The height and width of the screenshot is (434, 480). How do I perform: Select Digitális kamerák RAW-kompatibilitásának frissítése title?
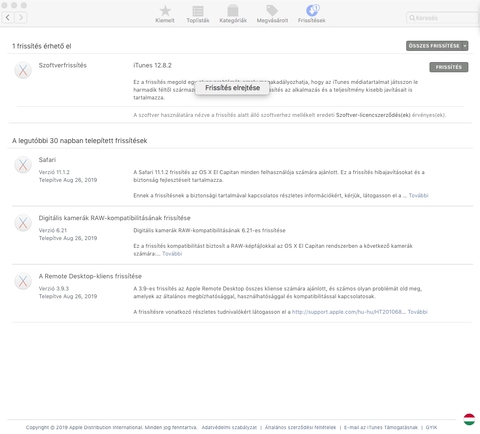(115, 218)
